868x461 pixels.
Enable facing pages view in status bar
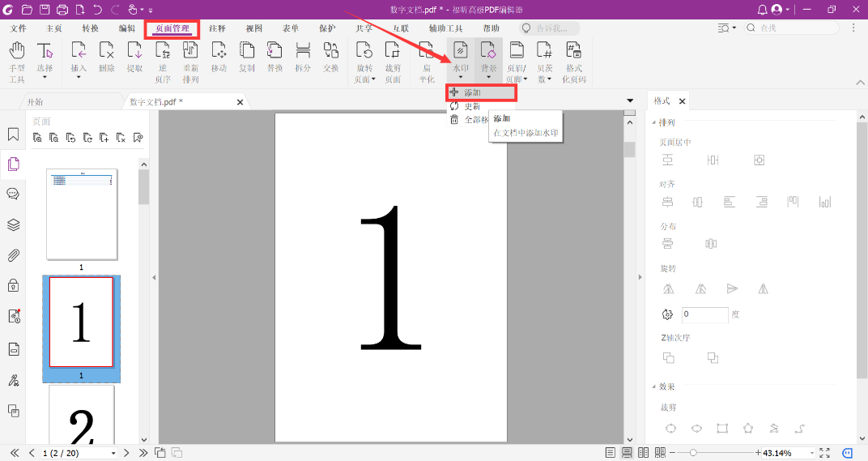[643, 453]
